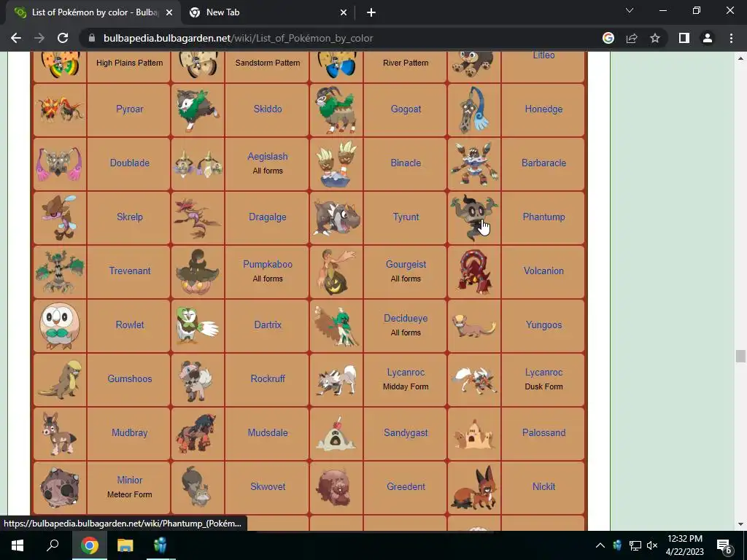Viewport: 747px width, 560px height.
Task: Click the Tyrunt sprite image
Action: click(336, 217)
